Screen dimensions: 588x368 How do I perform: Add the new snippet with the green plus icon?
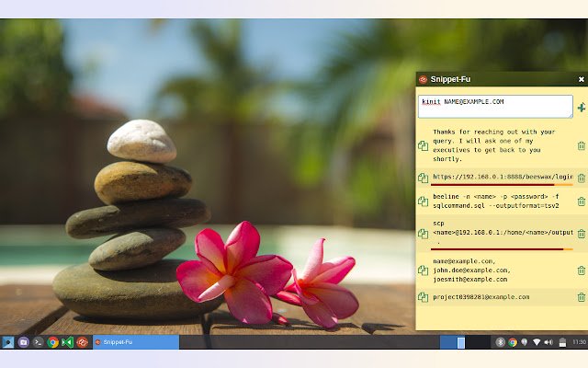[582, 108]
